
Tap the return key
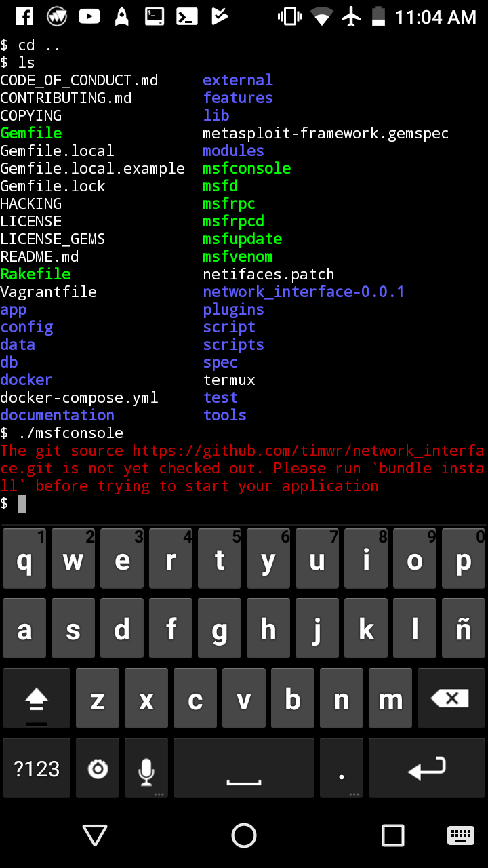pyautogui.click(x=427, y=769)
